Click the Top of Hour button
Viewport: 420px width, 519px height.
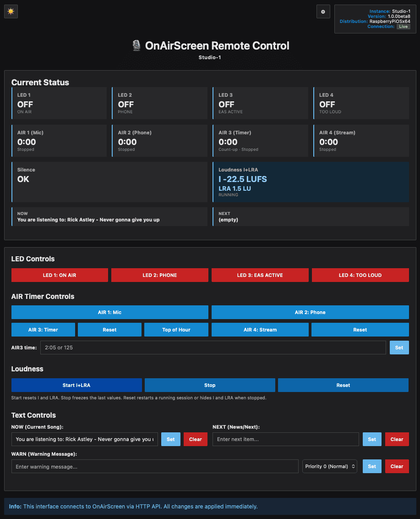pos(176,330)
